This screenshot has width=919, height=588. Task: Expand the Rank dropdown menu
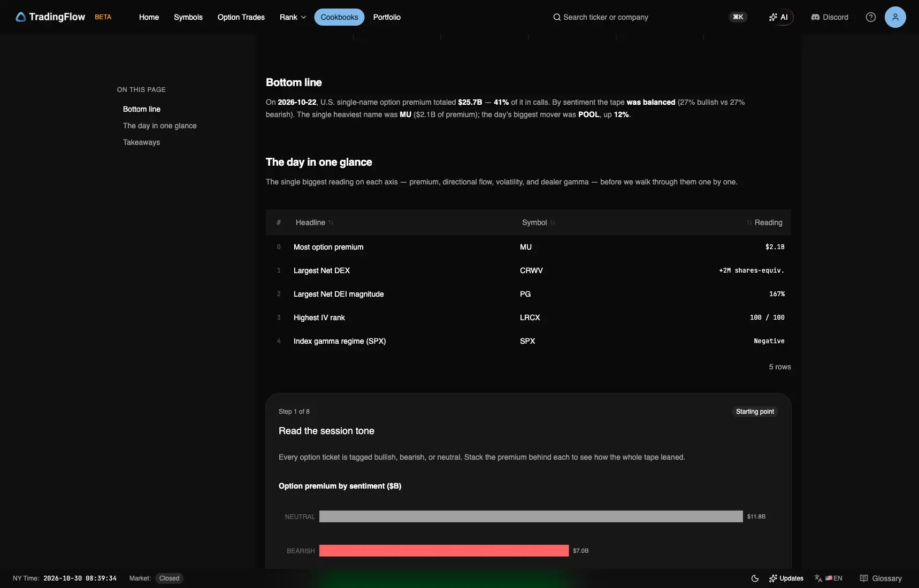(293, 17)
